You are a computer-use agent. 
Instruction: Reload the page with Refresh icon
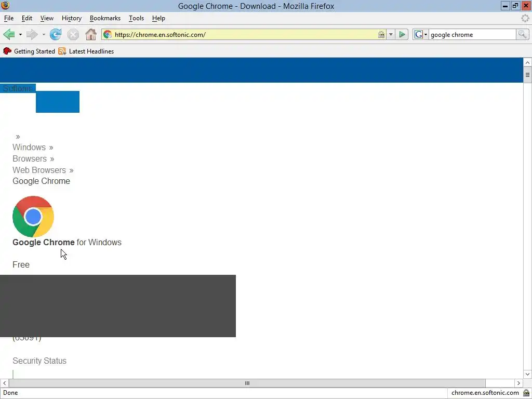(56, 34)
